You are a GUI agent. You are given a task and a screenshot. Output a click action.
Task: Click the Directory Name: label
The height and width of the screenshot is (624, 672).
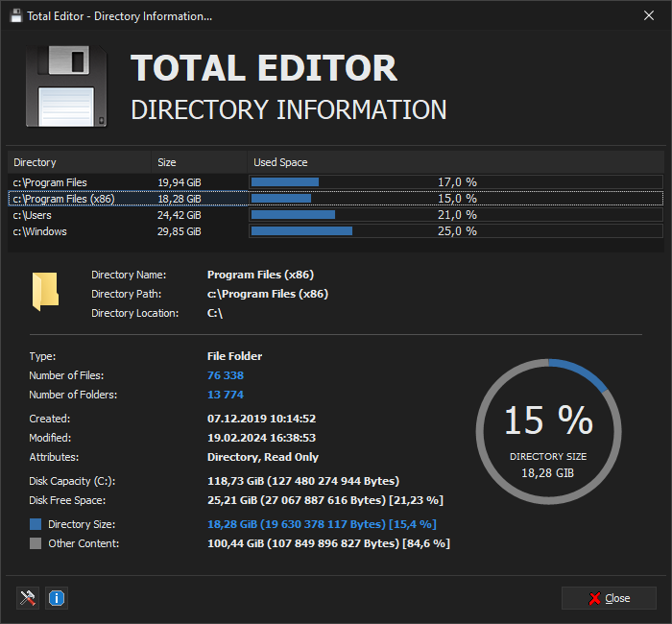[129, 275]
